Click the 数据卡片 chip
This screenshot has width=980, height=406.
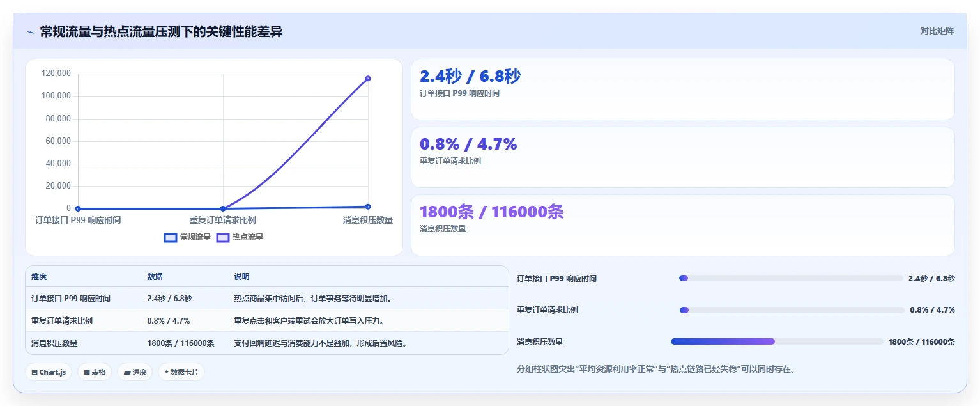181,372
